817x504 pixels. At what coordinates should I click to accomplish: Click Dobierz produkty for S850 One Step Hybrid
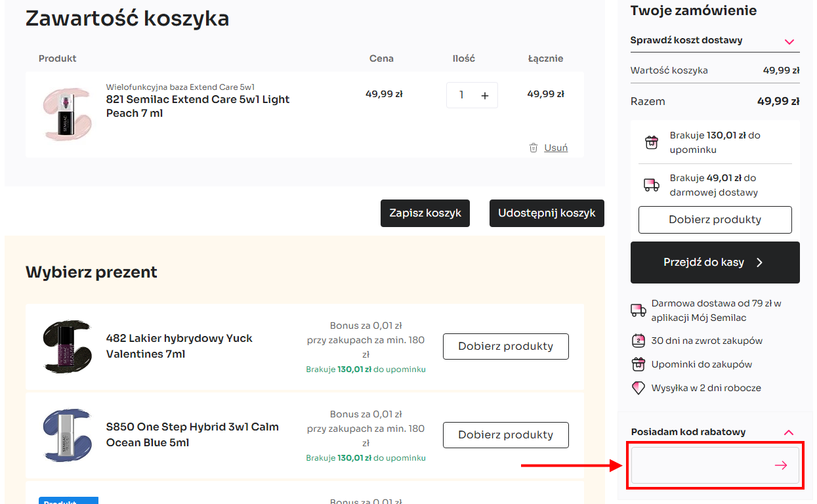pyautogui.click(x=506, y=435)
